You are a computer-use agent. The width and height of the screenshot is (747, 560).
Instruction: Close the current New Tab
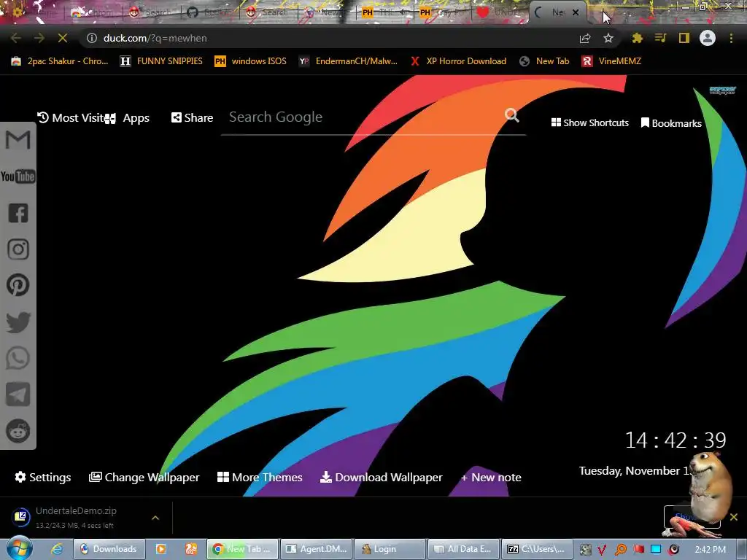coord(576,12)
